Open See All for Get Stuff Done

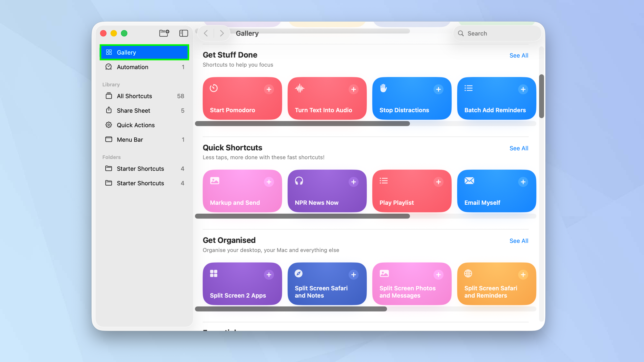(x=519, y=55)
